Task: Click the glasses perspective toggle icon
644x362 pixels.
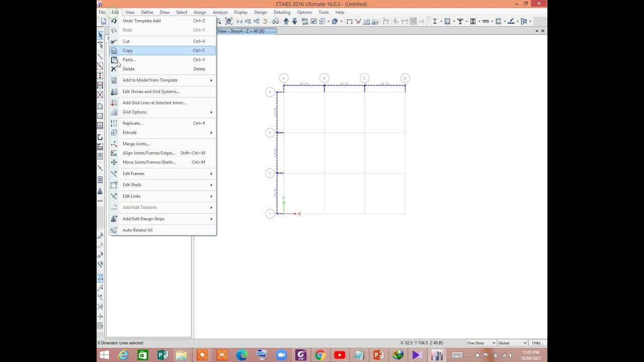Action: point(275,21)
